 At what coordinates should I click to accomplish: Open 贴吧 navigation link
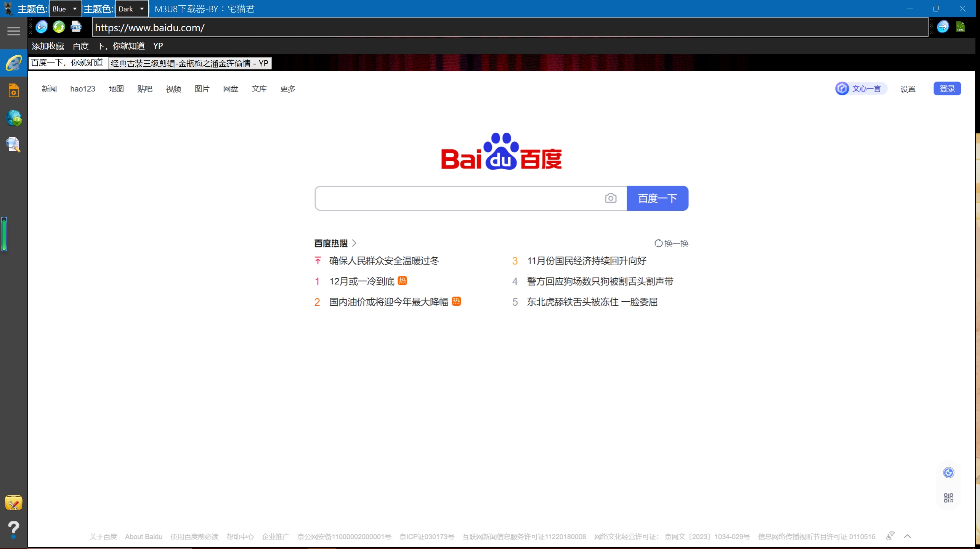point(145,89)
